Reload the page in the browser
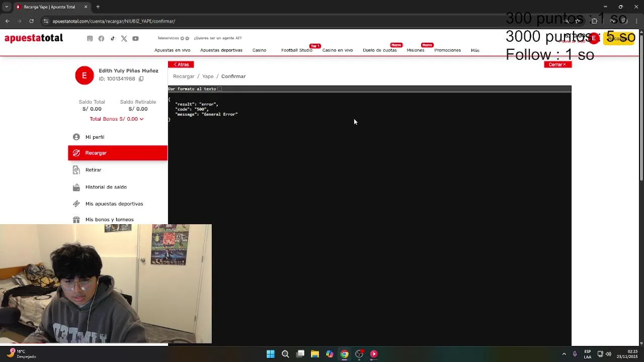The image size is (644, 362). [x=31, y=21]
